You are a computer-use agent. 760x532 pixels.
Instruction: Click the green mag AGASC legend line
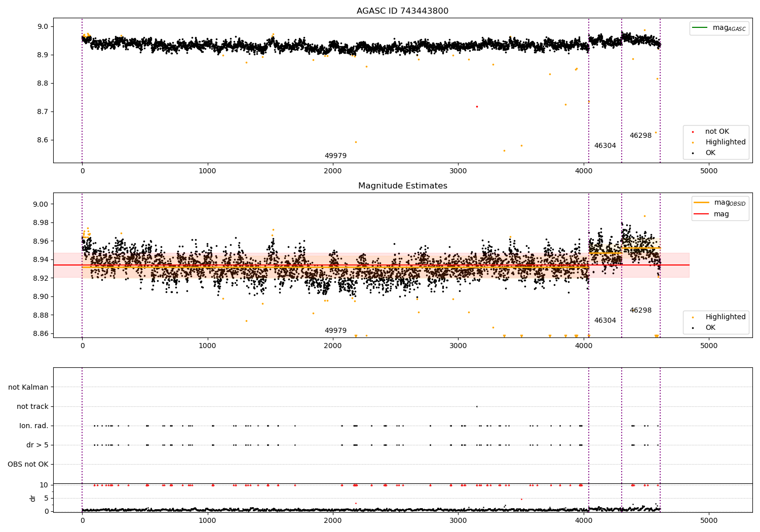pos(700,27)
